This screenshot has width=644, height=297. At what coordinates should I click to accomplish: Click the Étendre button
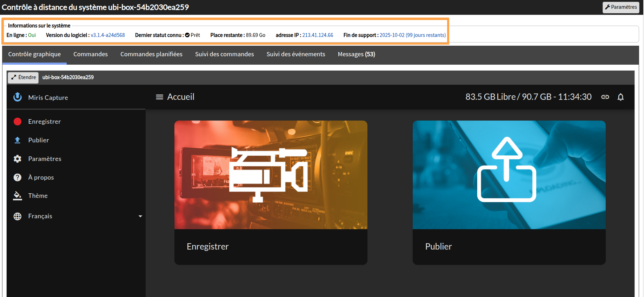click(x=23, y=77)
